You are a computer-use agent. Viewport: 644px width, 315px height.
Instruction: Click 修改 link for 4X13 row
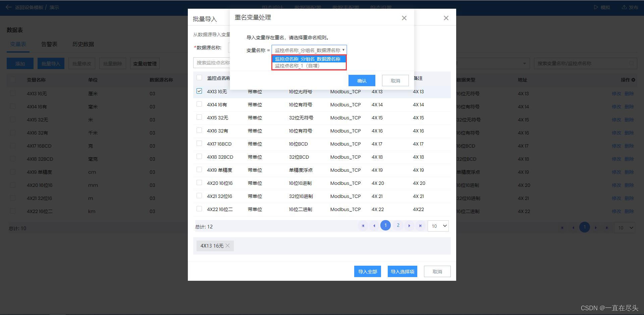click(616, 94)
